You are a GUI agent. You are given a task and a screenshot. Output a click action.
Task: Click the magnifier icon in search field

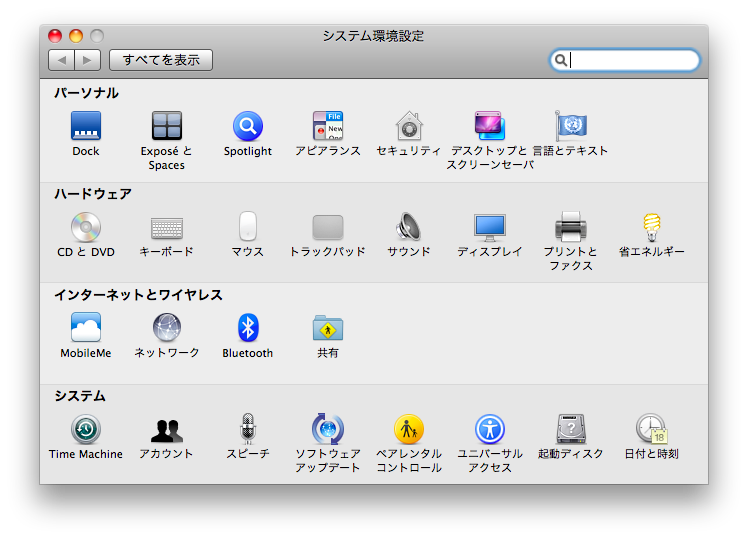pos(561,60)
